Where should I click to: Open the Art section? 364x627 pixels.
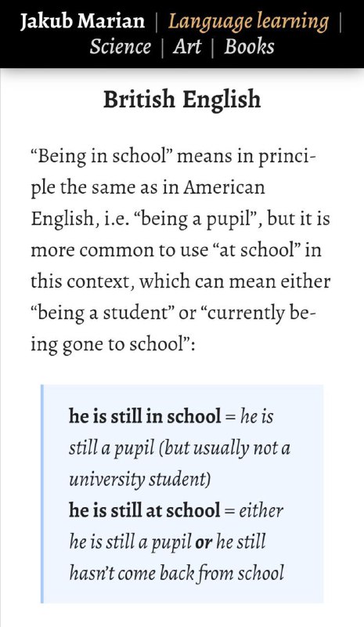point(187,46)
